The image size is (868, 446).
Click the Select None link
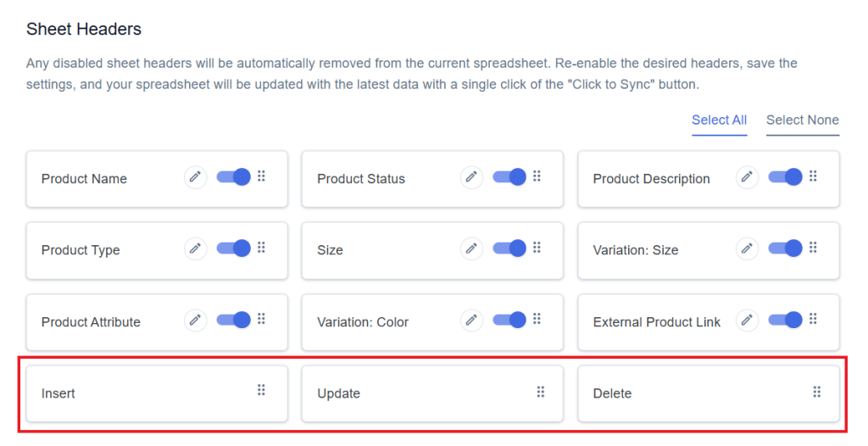click(x=803, y=120)
